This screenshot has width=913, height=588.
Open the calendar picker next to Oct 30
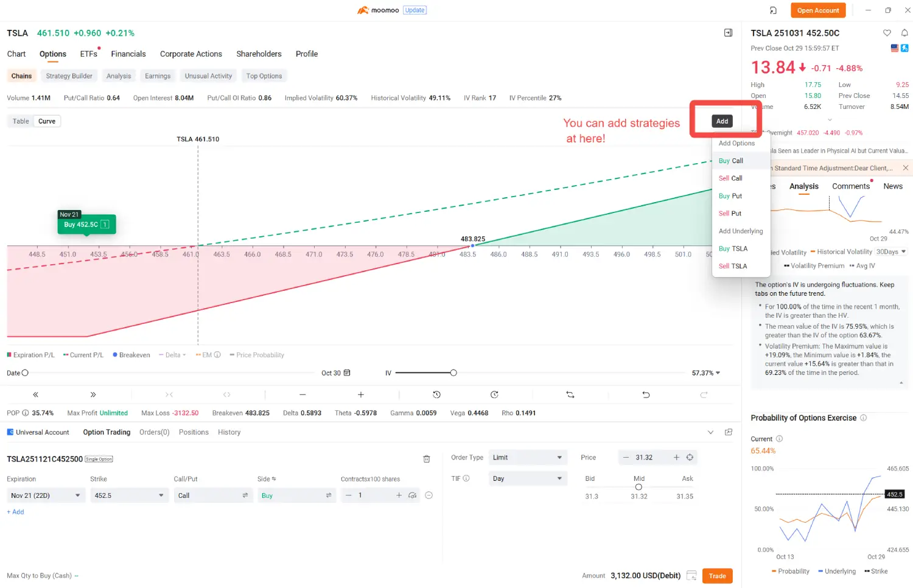click(347, 373)
